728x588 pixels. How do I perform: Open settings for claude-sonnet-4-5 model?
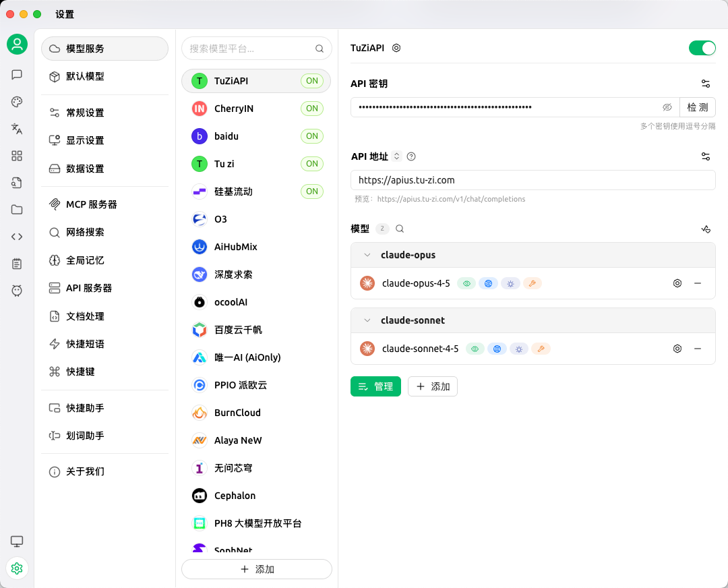[677, 349]
